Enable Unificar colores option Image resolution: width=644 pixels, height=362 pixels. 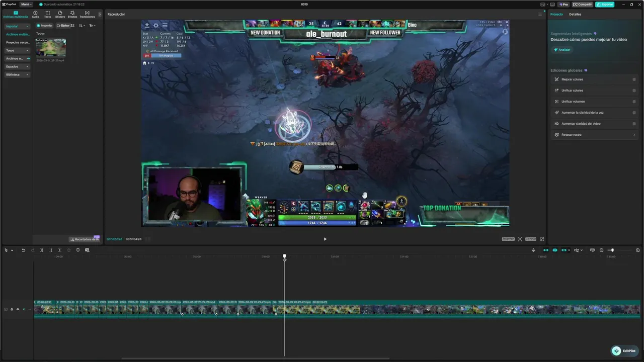click(x=634, y=90)
